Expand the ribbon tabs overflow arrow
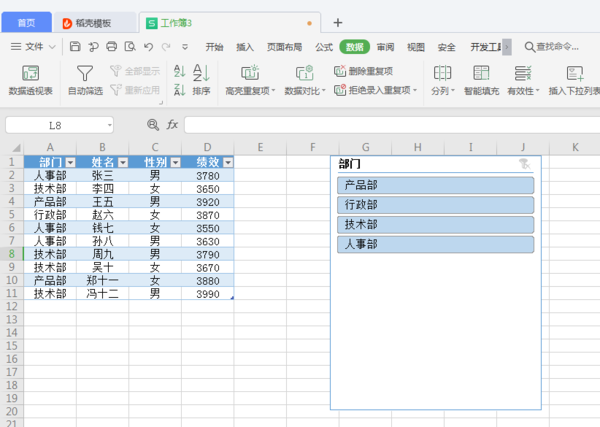Screen dimensions: 600x427 [507, 47]
